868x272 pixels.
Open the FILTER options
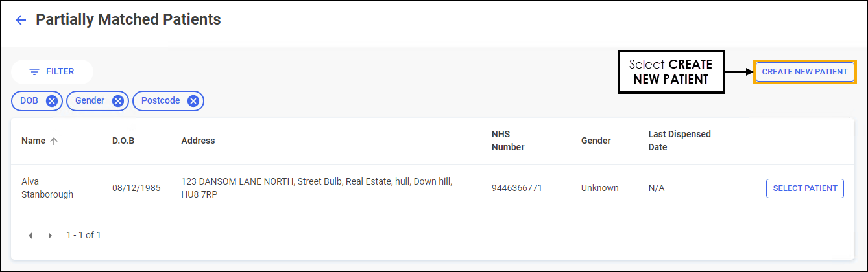[52, 72]
